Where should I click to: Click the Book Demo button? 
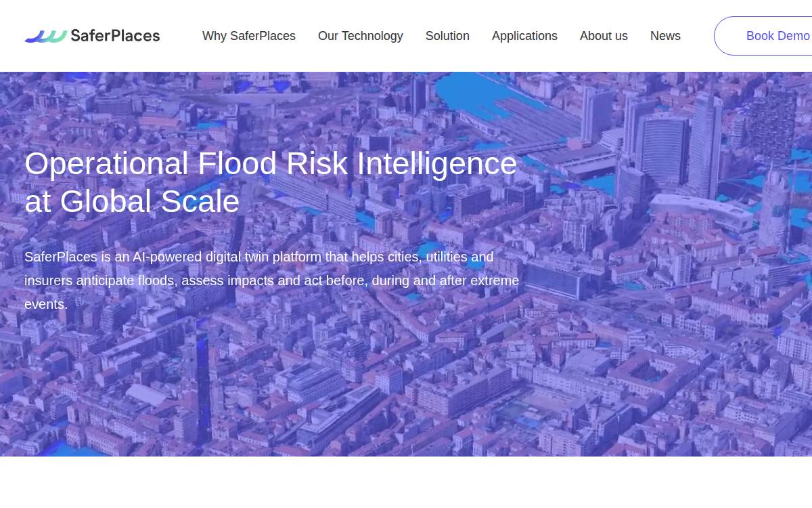[763, 36]
